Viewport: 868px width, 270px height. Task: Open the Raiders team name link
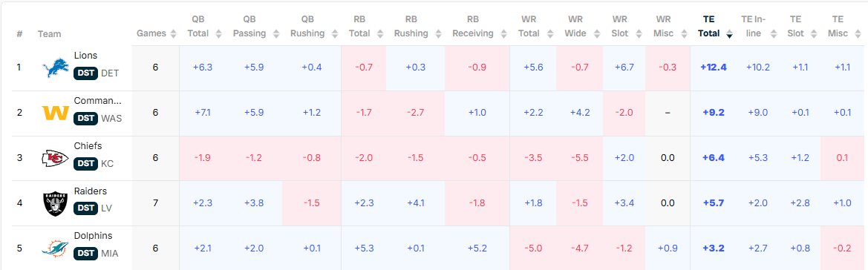click(x=91, y=191)
